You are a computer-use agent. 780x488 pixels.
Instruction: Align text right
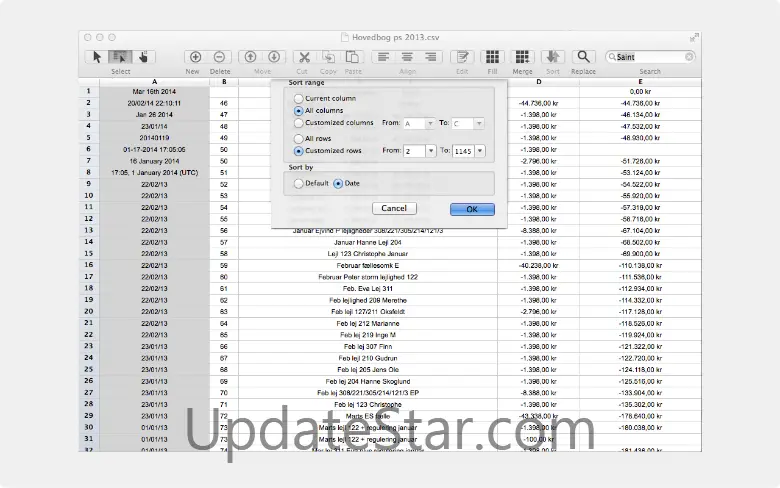pos(431,57)
